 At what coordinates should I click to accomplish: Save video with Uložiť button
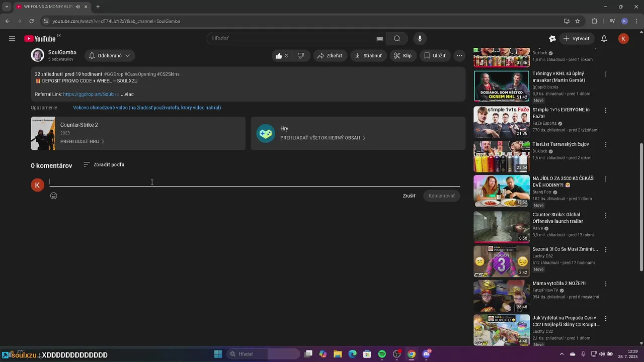[x=435, y=56]
